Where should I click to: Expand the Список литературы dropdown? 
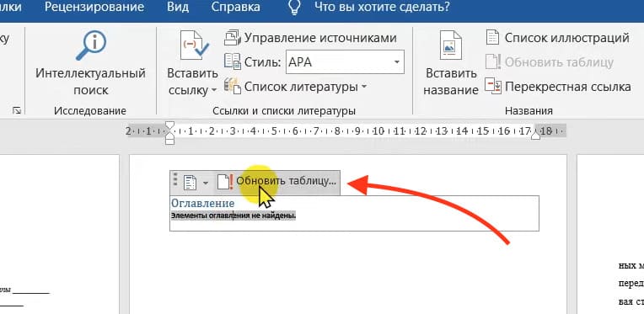(364, 87)
